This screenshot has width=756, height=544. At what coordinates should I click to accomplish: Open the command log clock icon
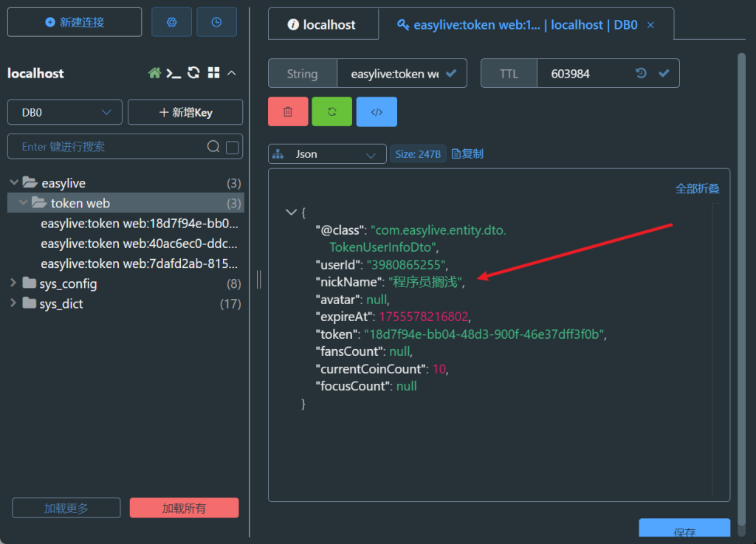(x=216, y=22)
